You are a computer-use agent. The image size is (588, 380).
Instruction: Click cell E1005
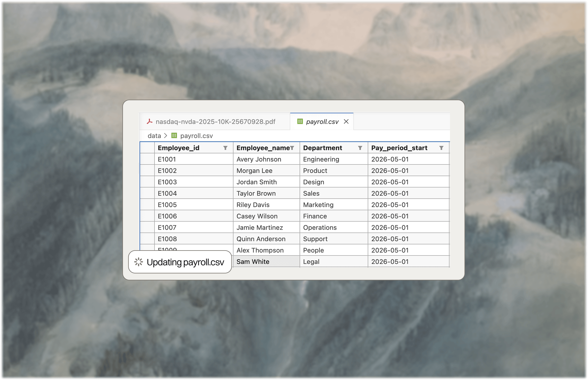tap(194, 204)
